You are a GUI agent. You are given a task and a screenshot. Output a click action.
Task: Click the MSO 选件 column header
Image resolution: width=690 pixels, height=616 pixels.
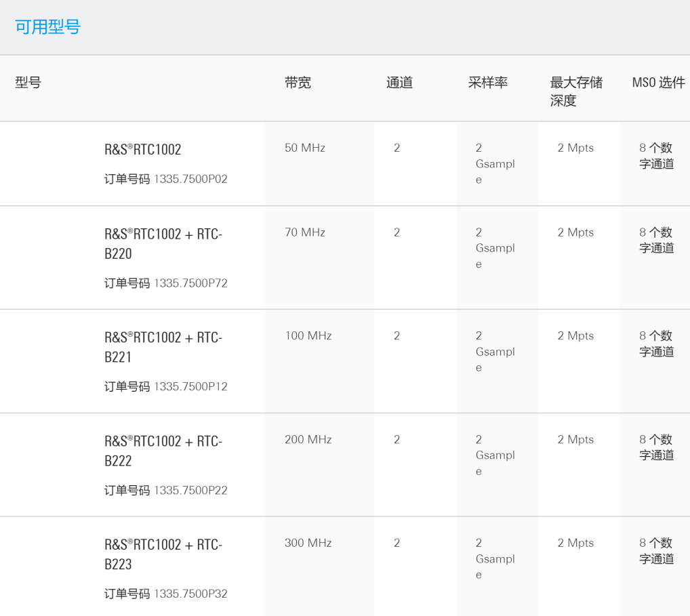(x=658, y=82)
